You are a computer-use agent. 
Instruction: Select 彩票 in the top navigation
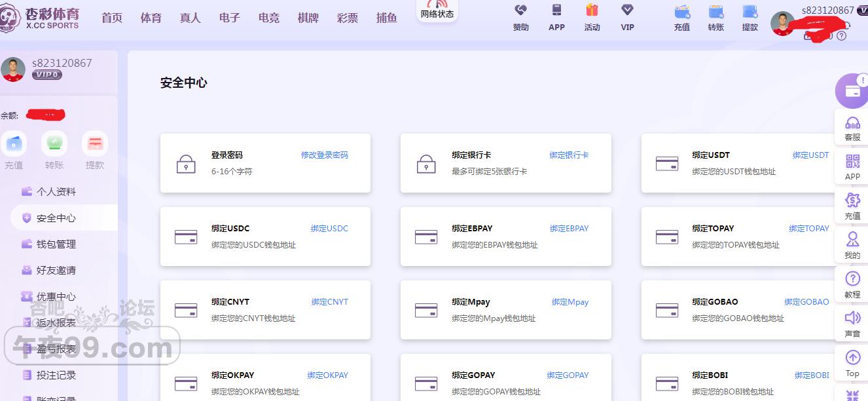pos(348,18)
